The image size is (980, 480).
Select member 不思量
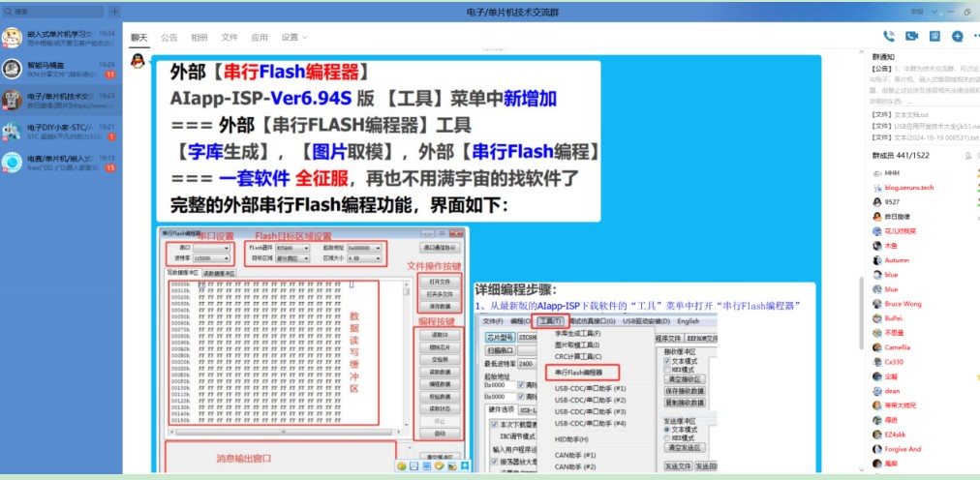[x=895, y=333]
